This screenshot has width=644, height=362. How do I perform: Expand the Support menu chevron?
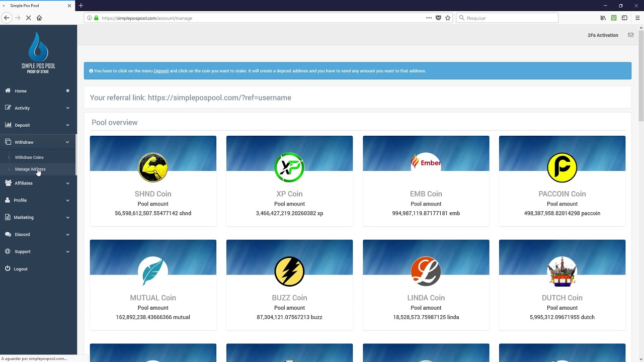(x=67, y=251)
